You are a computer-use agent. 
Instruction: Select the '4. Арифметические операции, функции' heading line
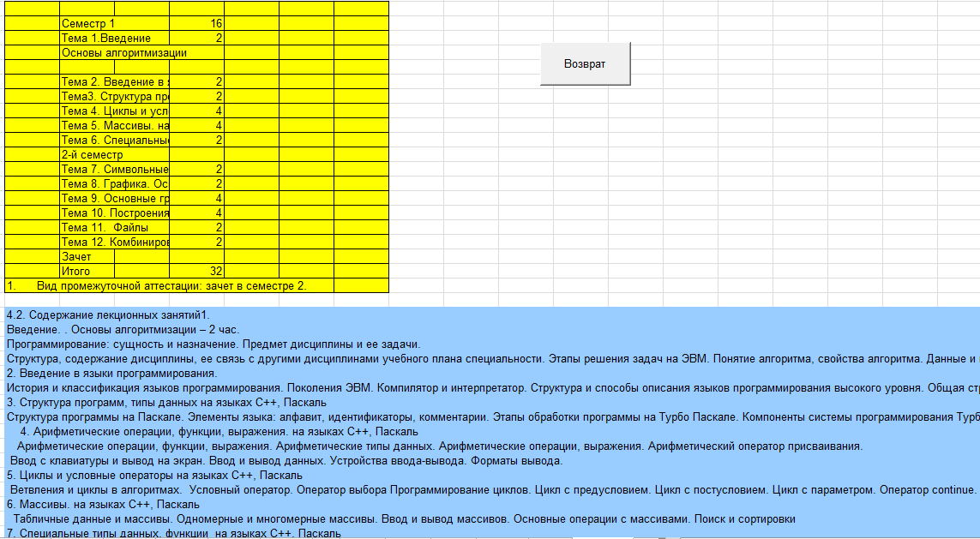(x=219, y=432)
